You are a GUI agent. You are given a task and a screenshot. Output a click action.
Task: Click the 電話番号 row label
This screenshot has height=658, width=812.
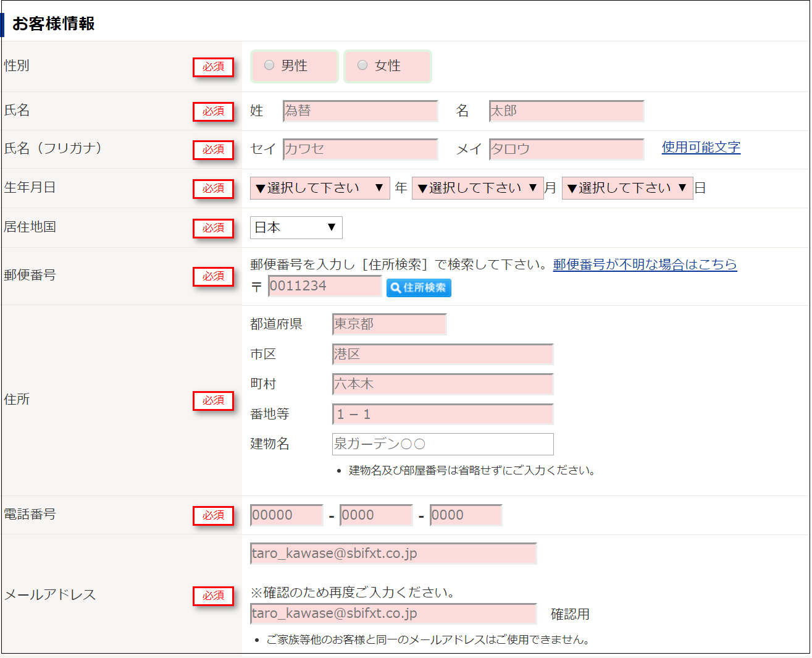click(x=30, y=514)
